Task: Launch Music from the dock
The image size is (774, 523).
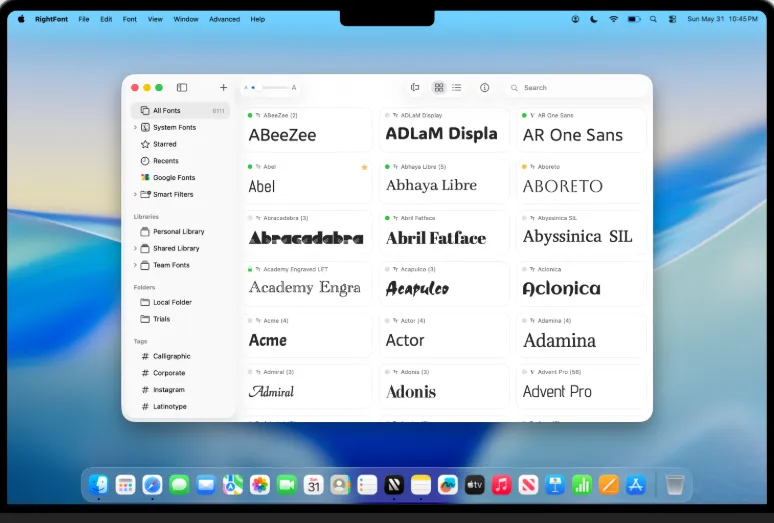Action: pyautogui.click(x=501, y=485)
